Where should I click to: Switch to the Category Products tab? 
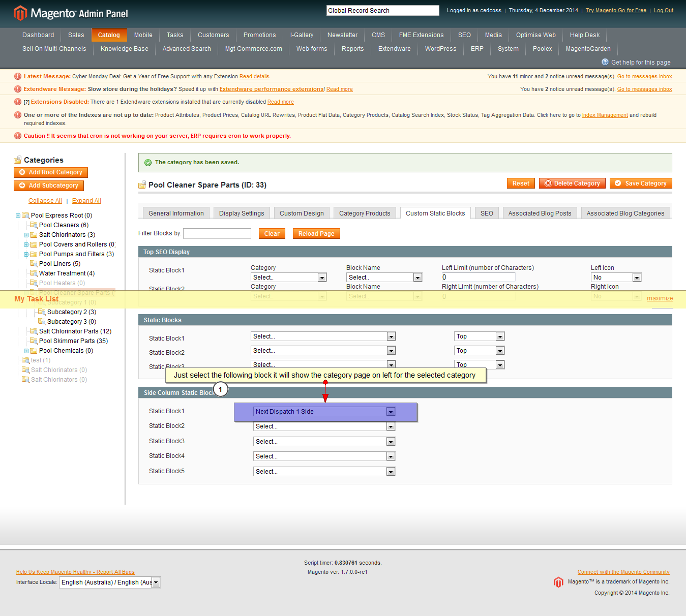tap(365, 213)
